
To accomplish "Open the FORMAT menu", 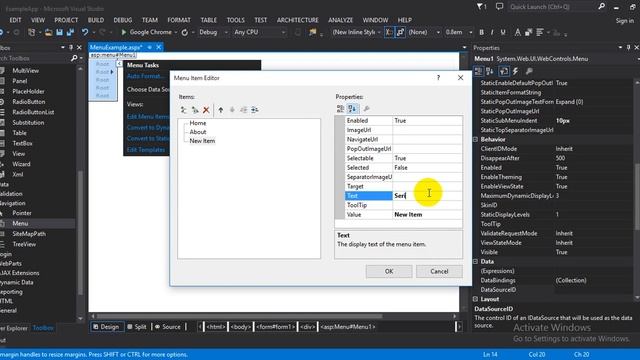I will [x=179, y=20].
